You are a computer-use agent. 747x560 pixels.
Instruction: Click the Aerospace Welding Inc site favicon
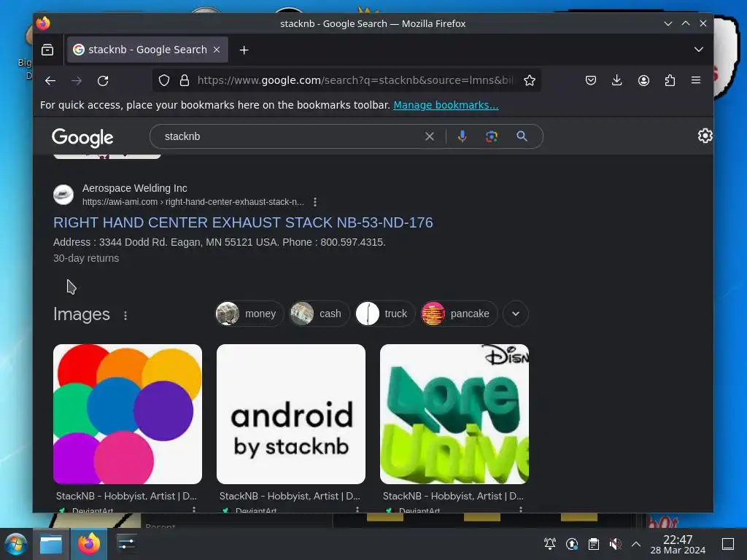click(x=63, y=195)
